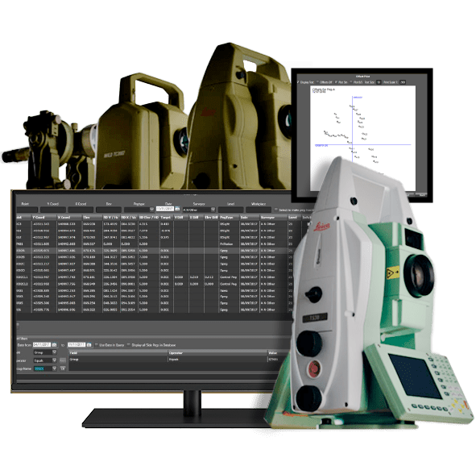Viewport: 476px width, 466px height.
Task: Open the calendar icon beside top Date field
Action: [x=177, y=209]
